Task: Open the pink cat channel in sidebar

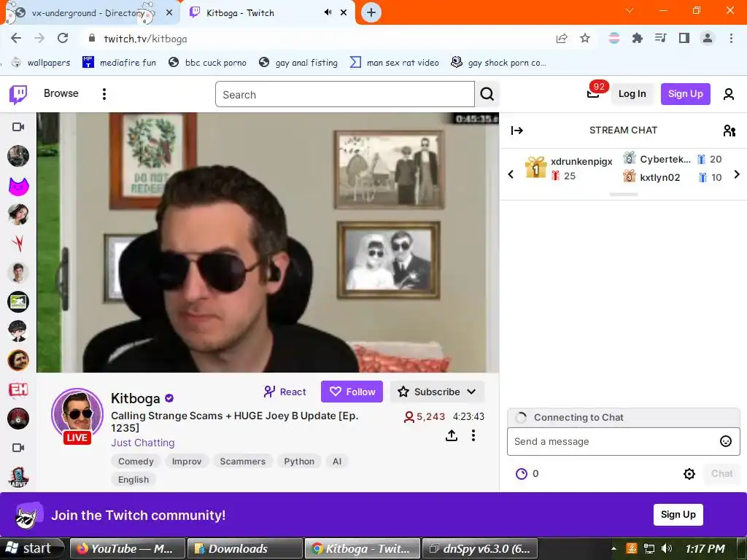Action: click(18, 186)
